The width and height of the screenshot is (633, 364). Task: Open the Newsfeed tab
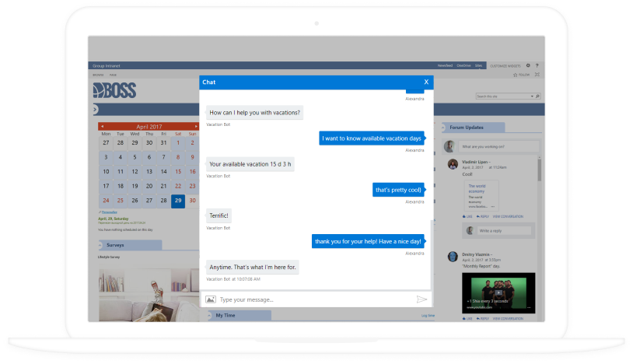coord(443,66)
